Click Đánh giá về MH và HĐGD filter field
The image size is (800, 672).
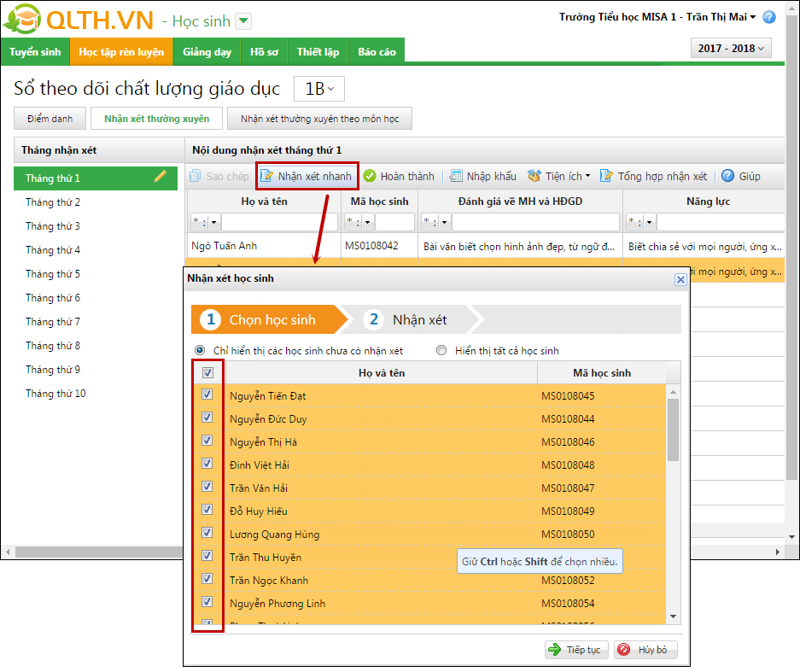coord(535,222)
